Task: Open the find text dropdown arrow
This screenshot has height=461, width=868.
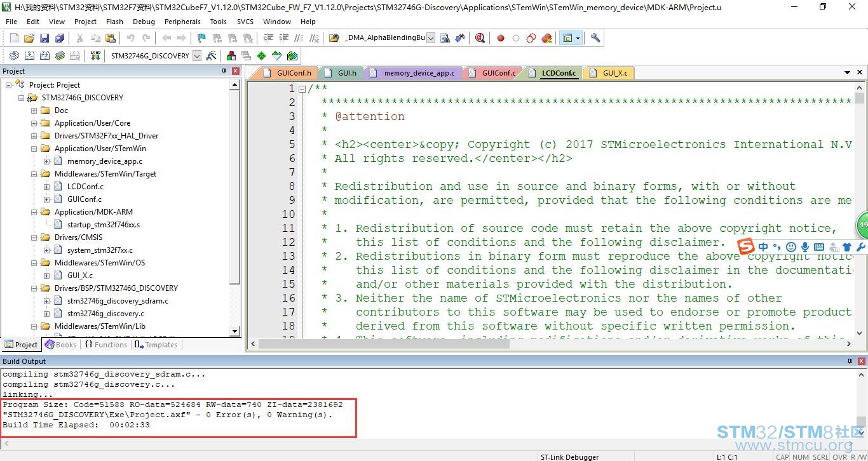Action: [431, 38]
